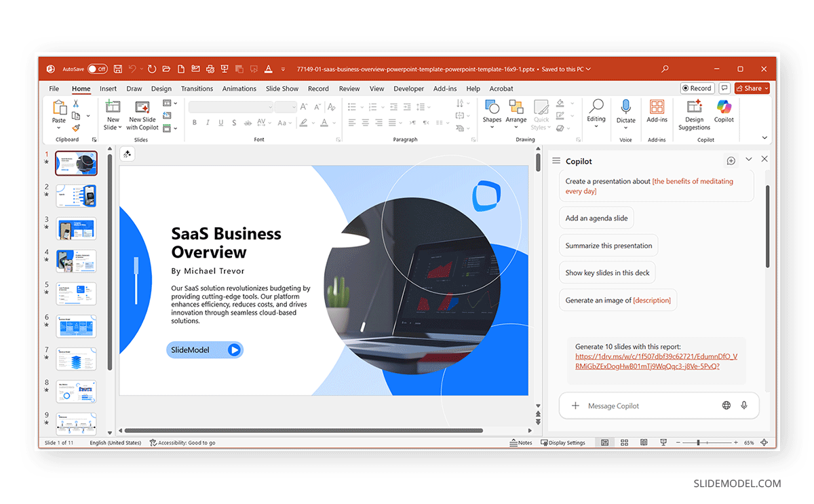The width and height of the screenshot is (814, 504).
Task: Click the Summarize this presentation suggestion
Action: point(608,245)
